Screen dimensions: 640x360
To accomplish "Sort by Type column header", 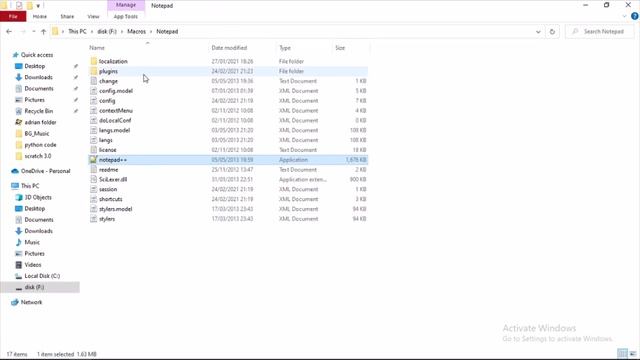I will [285, 48].
